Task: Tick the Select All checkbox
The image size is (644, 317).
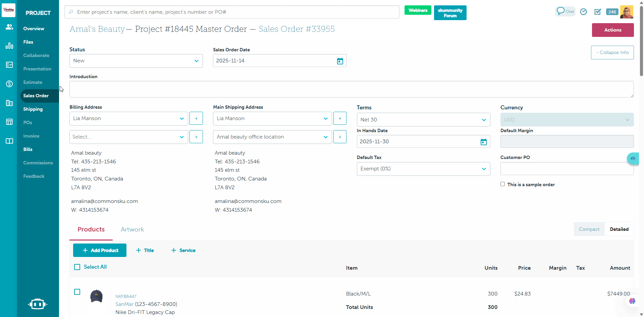Action: pyautogui.click(x=77, y=267)
